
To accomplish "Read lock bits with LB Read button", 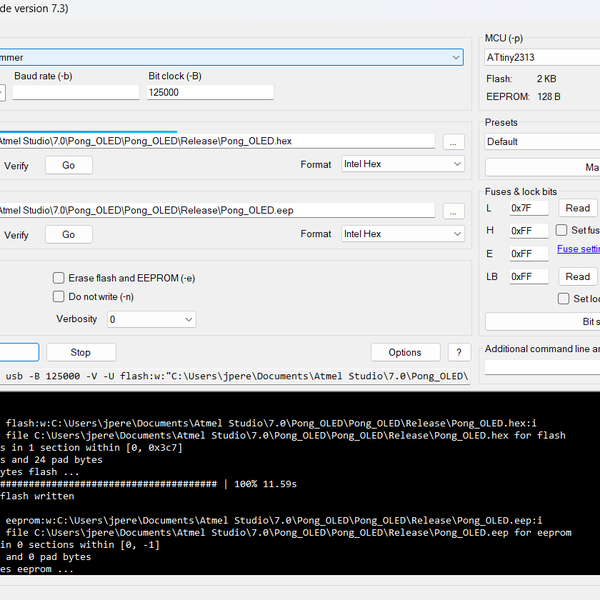I will 577,277.
